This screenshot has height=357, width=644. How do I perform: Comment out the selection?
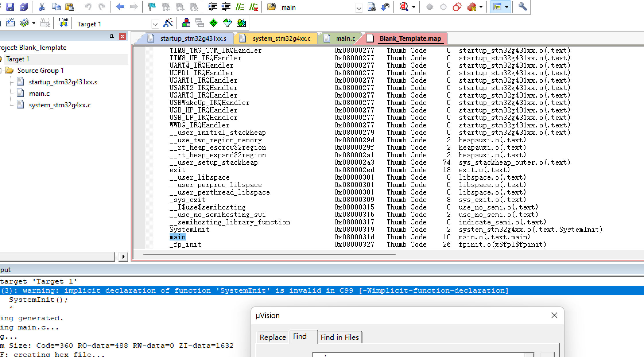point(240,7)
